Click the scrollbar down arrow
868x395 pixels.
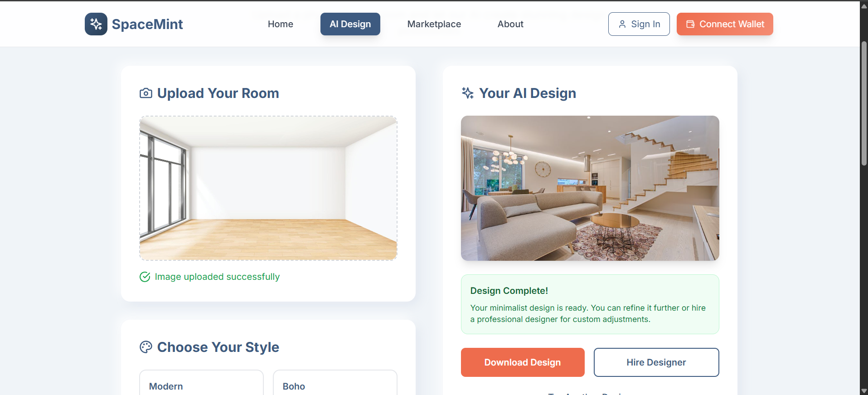864,390
